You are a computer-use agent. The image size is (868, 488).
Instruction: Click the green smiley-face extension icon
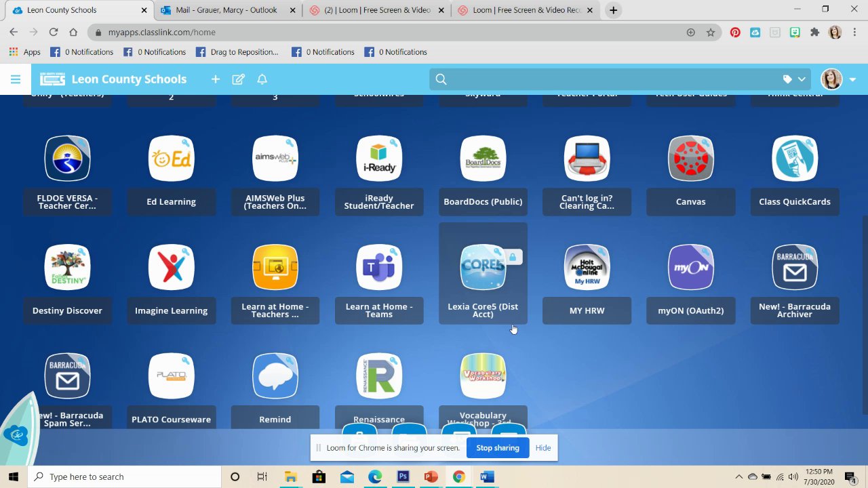[795, 32]
